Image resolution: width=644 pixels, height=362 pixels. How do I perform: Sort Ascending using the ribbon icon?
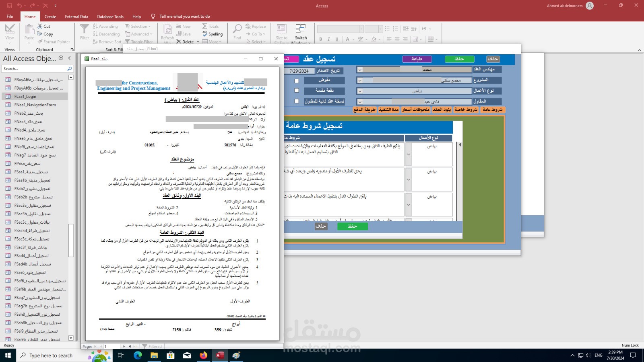pos(95,26)
